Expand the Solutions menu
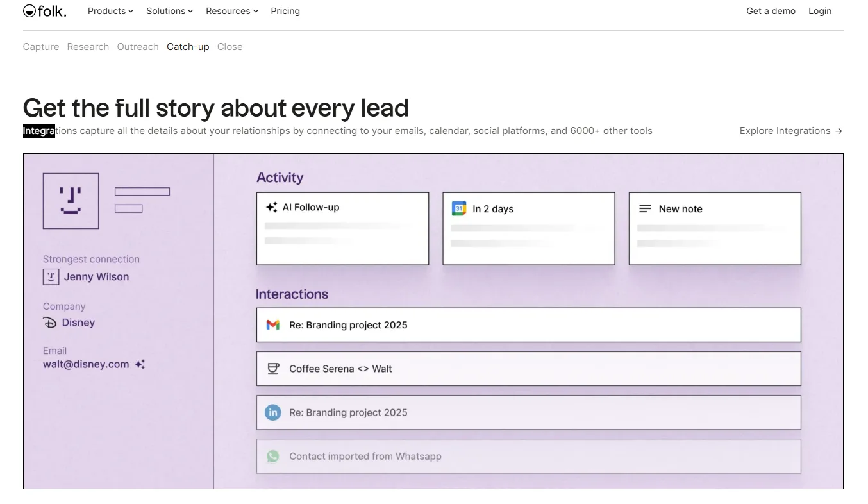Viewport: 868px width, 504px height. 170,11
